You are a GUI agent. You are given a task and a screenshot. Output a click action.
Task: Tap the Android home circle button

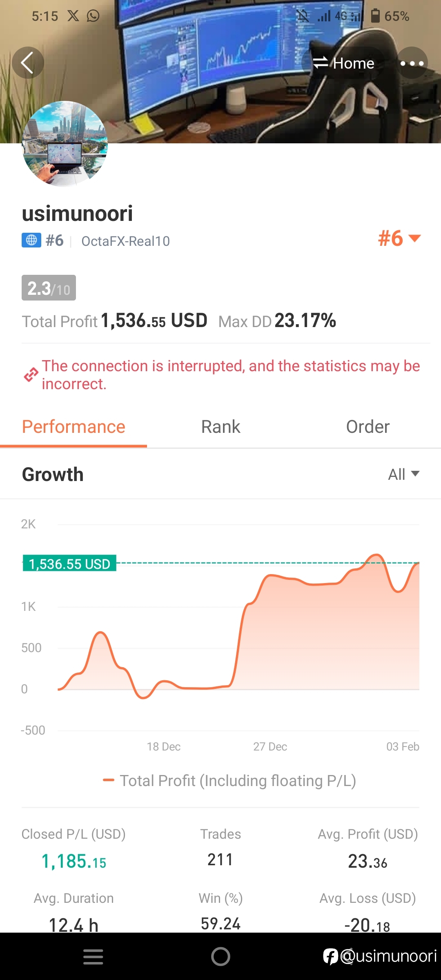tap(220, 956)
